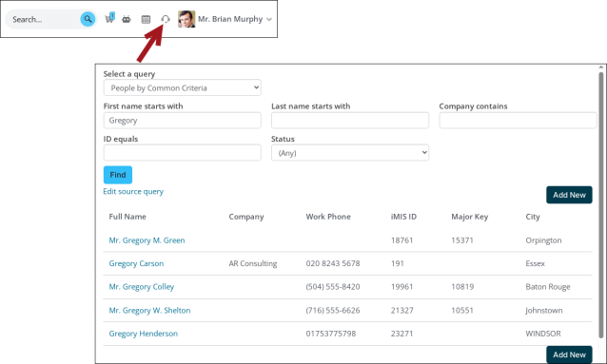Viewport: 607px width, 364px height.
Task: Click the Company column header
Action: coord(246,217)
